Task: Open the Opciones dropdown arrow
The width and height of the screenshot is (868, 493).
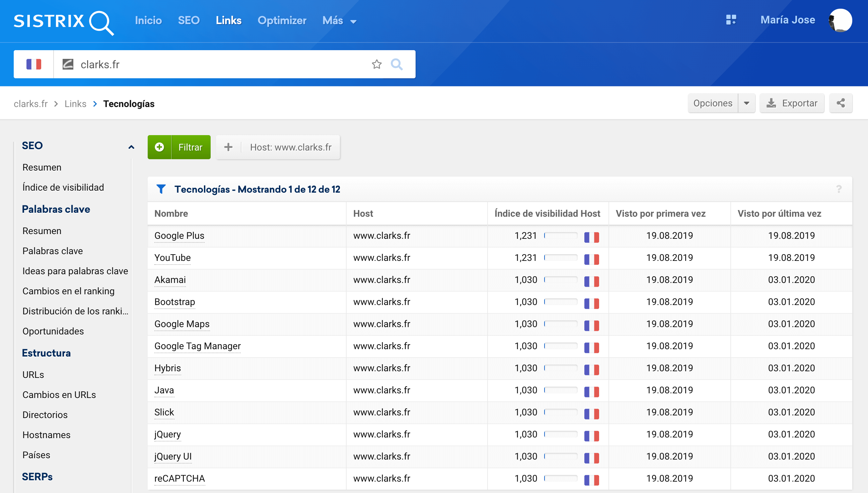Action: click(x=746, y=103)
